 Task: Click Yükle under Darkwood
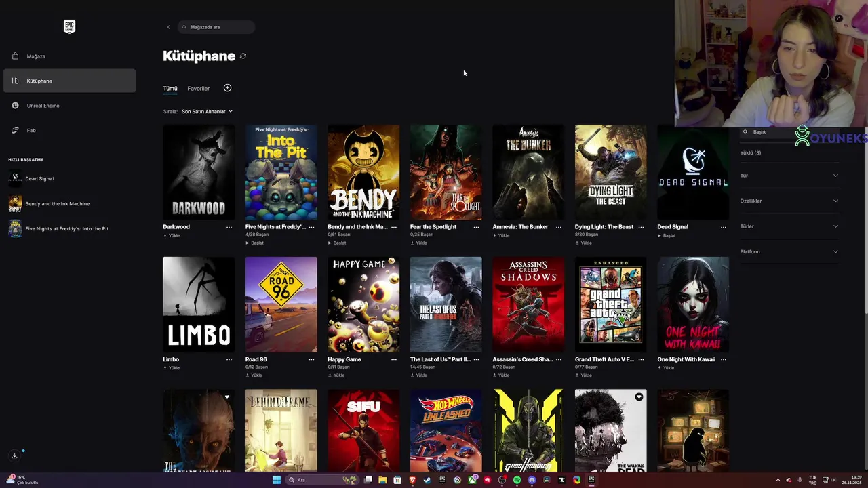pyautogui.click(x=172, y=236)
